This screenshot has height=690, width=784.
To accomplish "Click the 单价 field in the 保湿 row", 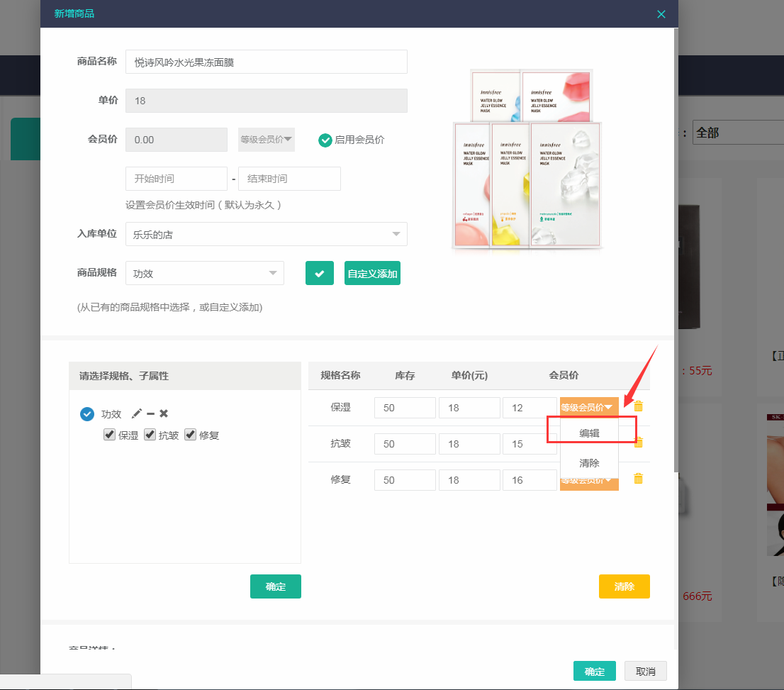I will [x=469, y=408].
